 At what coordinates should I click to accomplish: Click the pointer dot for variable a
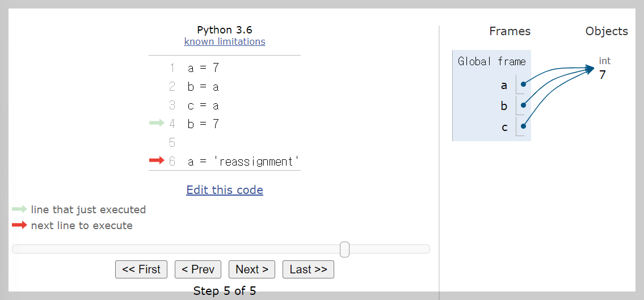[x=523, y=84]
